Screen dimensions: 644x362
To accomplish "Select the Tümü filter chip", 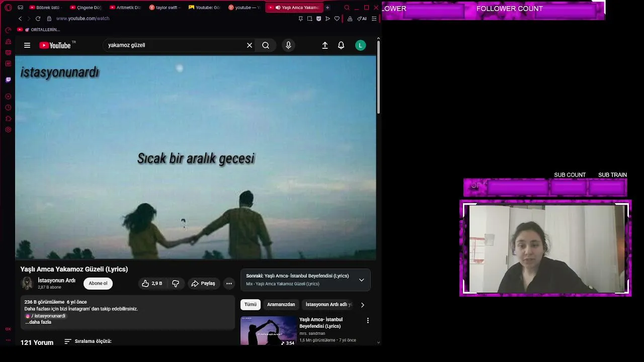I will point(251,305).
